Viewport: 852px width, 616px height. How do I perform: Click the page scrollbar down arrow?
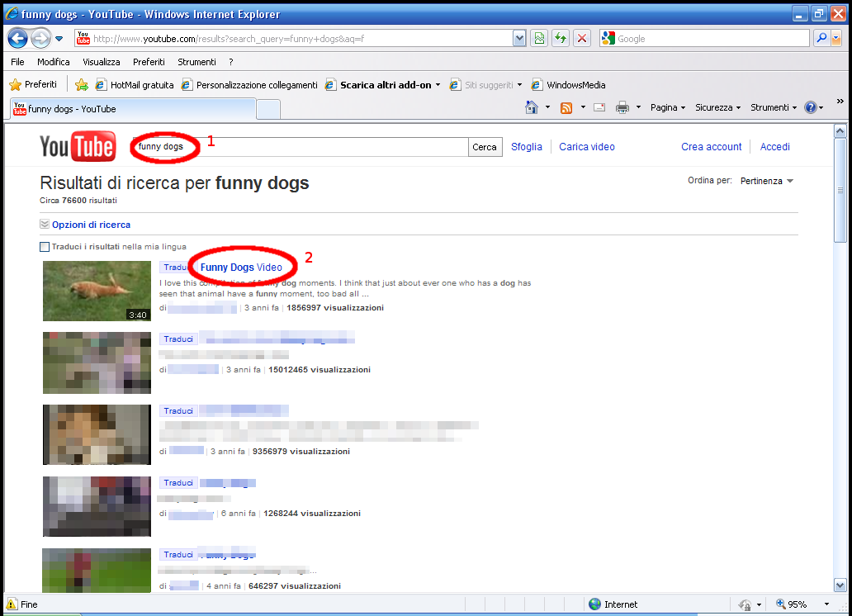pyautogui.click(x=840, y=585)
